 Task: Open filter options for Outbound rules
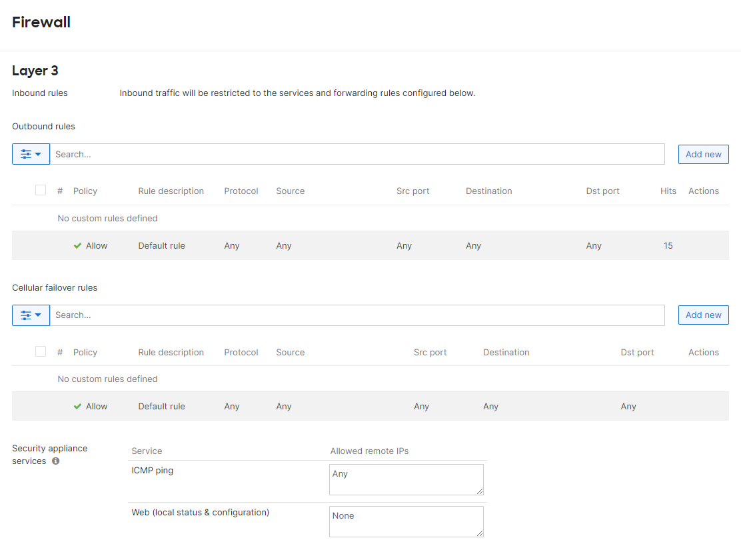point(27,154)
